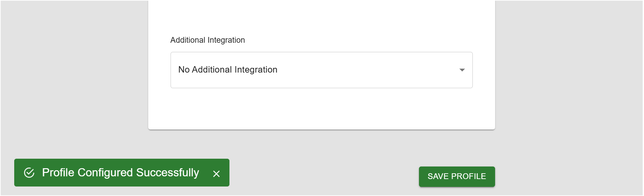Viewport: 644px width, 196px height.
Task: Click the empty right side of the integration select box
Action: click(x=389, y=70)
